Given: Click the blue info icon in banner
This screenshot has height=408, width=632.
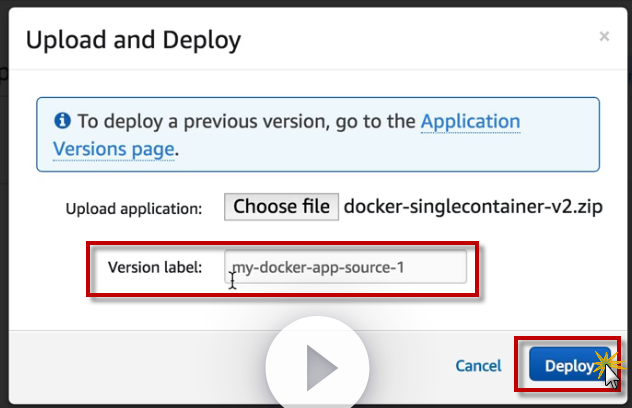Looking at the screenshot, I should 63,121.
